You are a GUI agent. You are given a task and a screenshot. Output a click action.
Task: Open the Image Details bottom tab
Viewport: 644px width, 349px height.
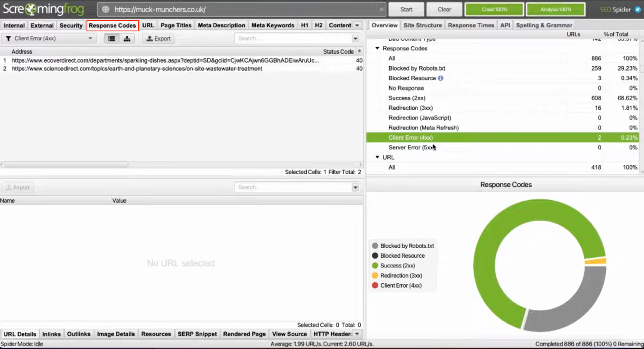116,334
